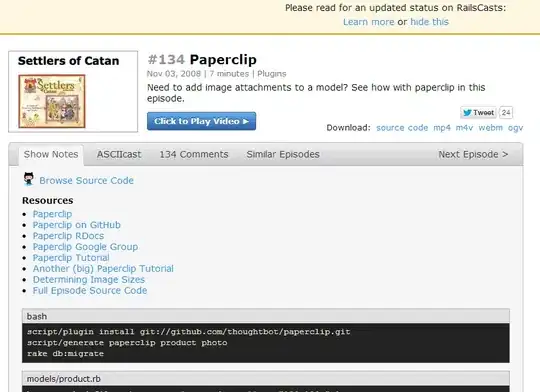Screen dimensions: 540x392
Task: Click the Tweet button with bird icon
Action: click(x=478, y=113)
